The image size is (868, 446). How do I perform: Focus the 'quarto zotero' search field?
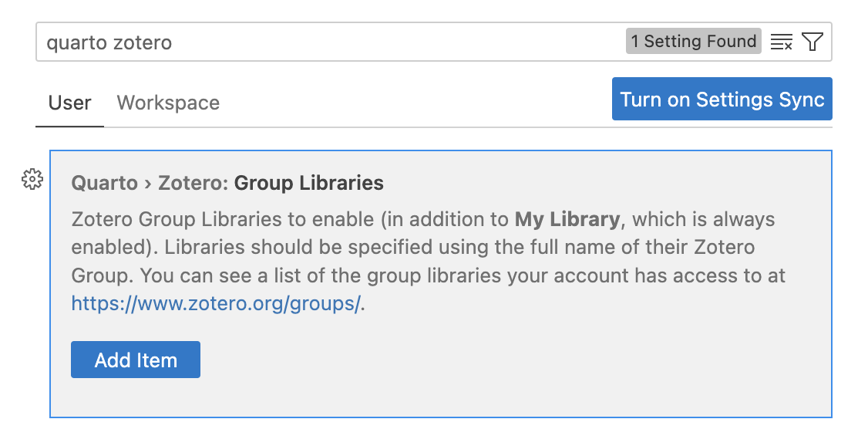coord(331,42)
